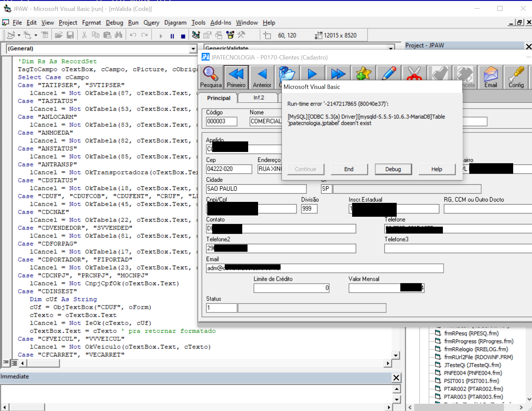Screen dimensions: 532x411
Task: Switch to the Inf.2 tab
Action: pyautogui.click(x=258, y=98)
